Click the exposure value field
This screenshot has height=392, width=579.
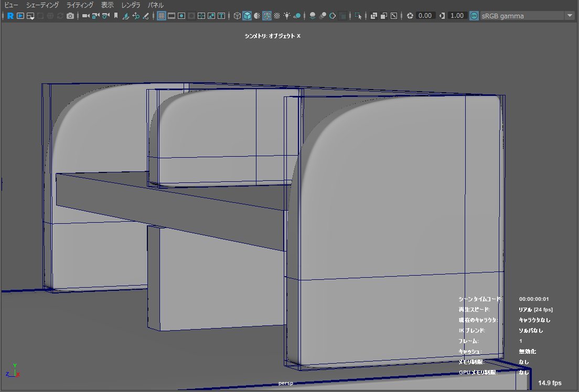[x=425, y=16]
